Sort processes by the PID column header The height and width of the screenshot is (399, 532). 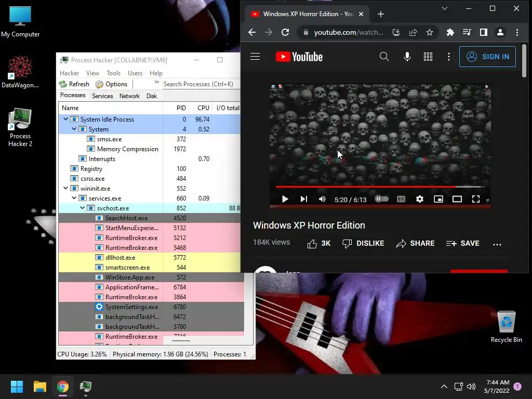coord(176,108)
